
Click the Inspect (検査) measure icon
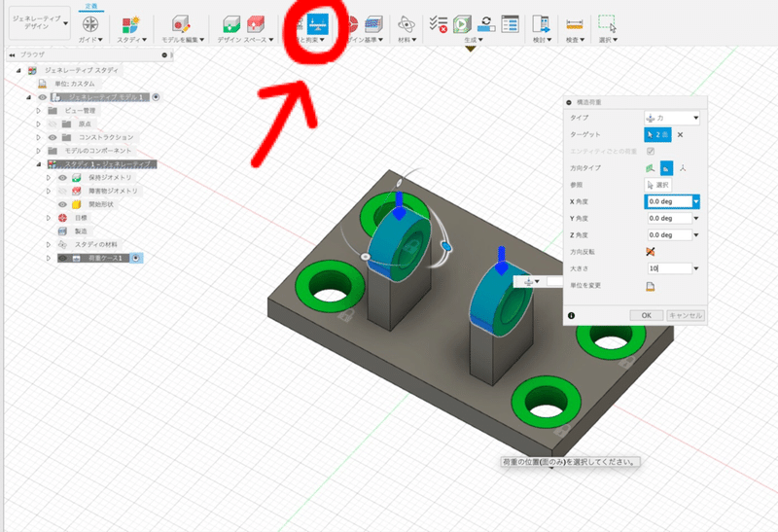pos(575,23)
